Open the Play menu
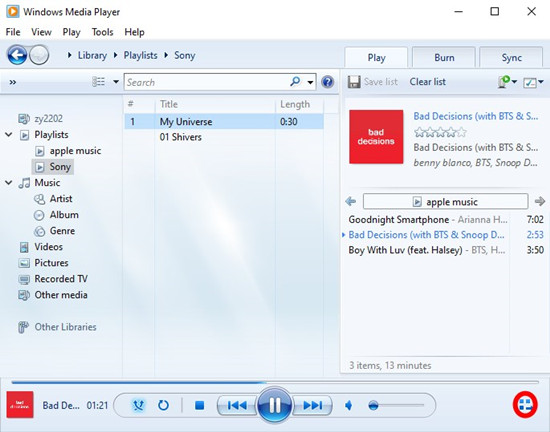Image resolution: width=550 pixels, height=432 pixels. (72, 32)
